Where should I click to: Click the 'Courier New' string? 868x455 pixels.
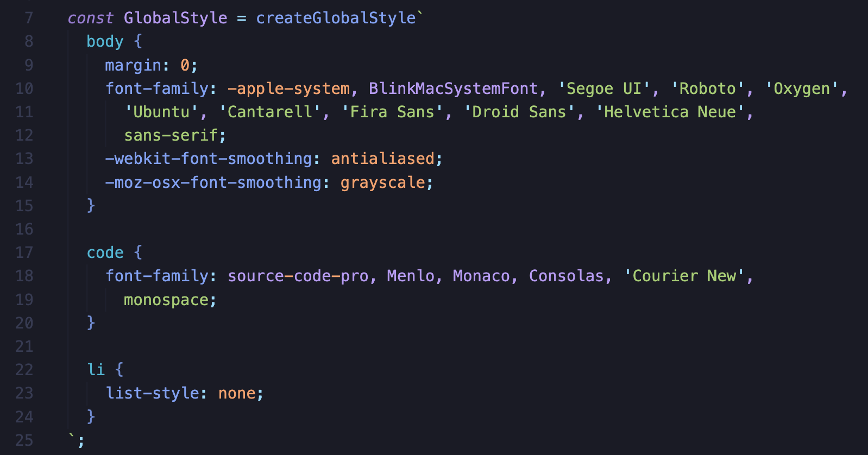coord(684,276)
